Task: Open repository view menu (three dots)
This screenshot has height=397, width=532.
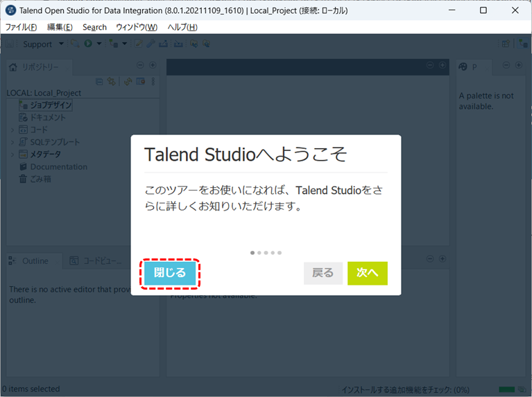Action: pos(153,81)
